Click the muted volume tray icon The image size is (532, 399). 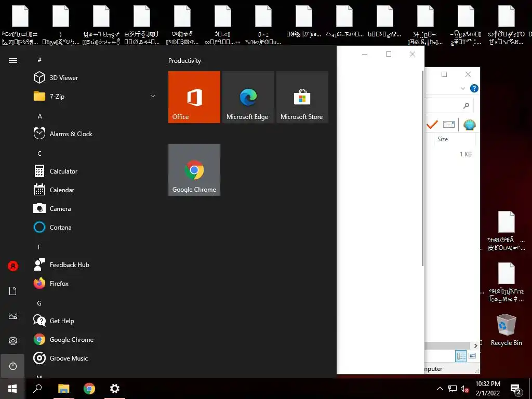point(465,389)
